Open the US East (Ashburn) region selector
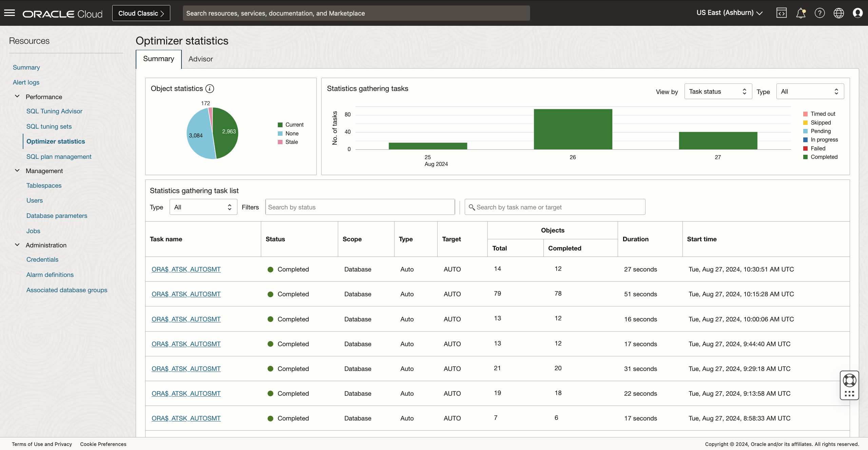The height and width of the screenshot is (450, 868). (x=729, y=13)
